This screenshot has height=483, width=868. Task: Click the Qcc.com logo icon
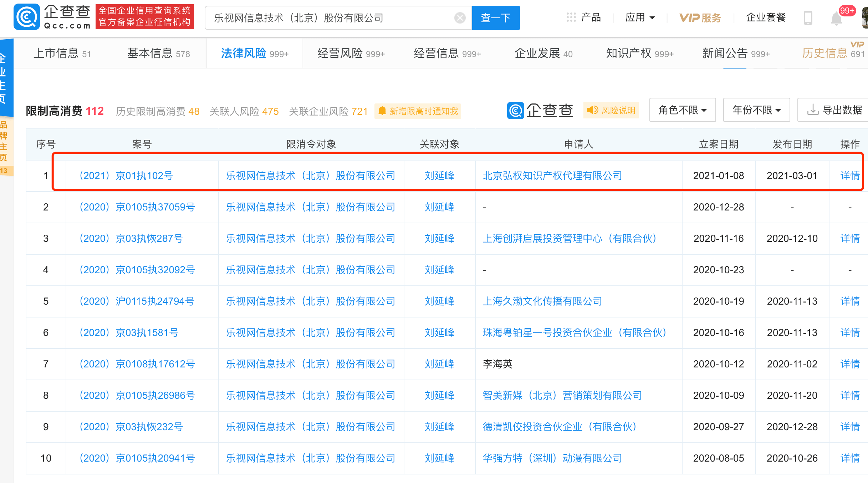[x=26, y=17]
